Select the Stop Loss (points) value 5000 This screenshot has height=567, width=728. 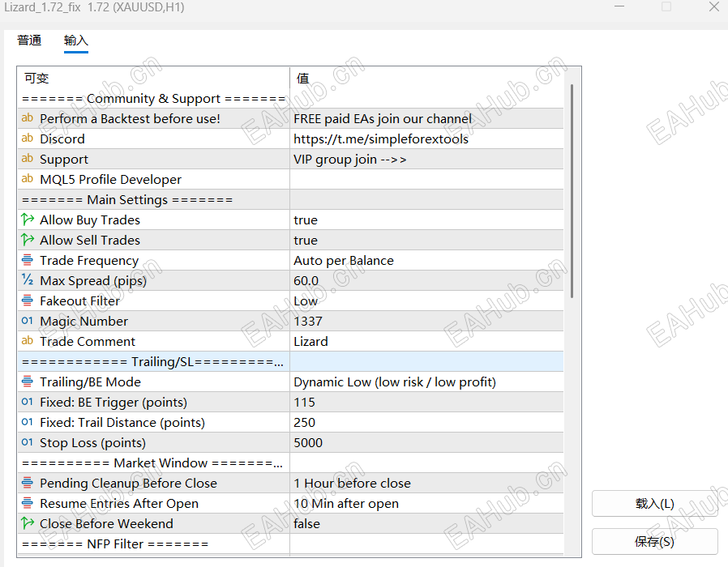pyautogui.click(x=426, y=442)
